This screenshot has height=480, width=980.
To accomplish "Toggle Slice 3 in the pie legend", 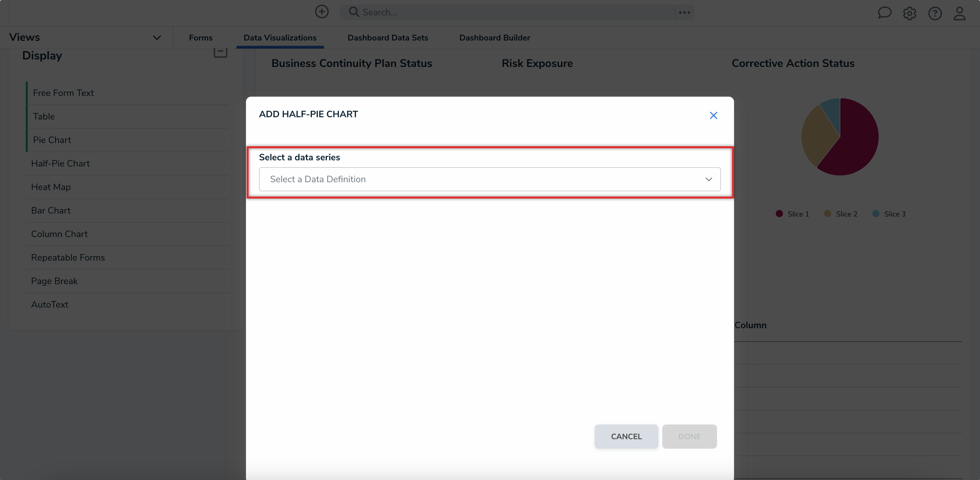I will 889,214.
